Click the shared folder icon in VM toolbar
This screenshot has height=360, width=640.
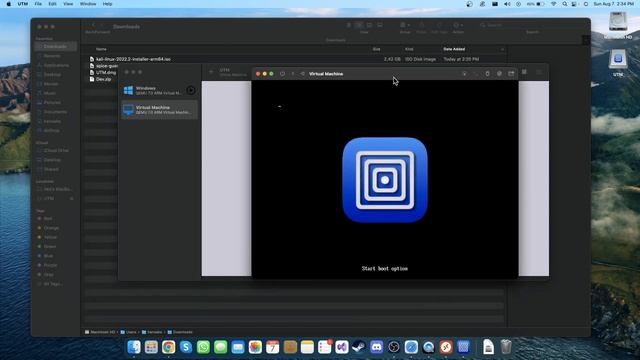point(511,74)
